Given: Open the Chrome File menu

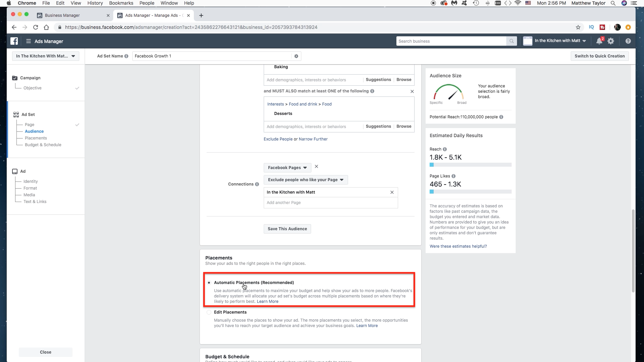Looking at the screenshot, I should [x=46, y=3].
